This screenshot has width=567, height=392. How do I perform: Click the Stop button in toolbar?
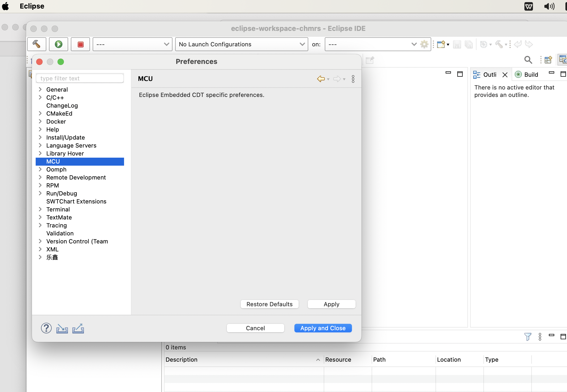point(81,44)
